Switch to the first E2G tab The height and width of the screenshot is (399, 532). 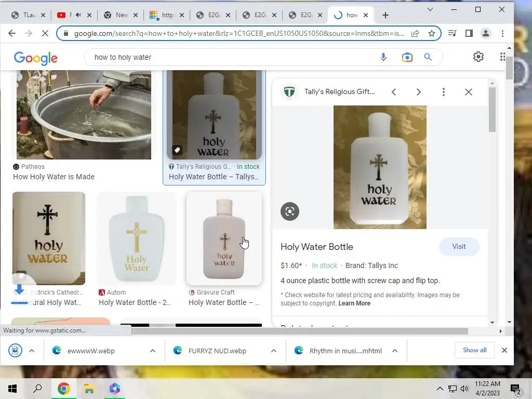tap(214, 15)
